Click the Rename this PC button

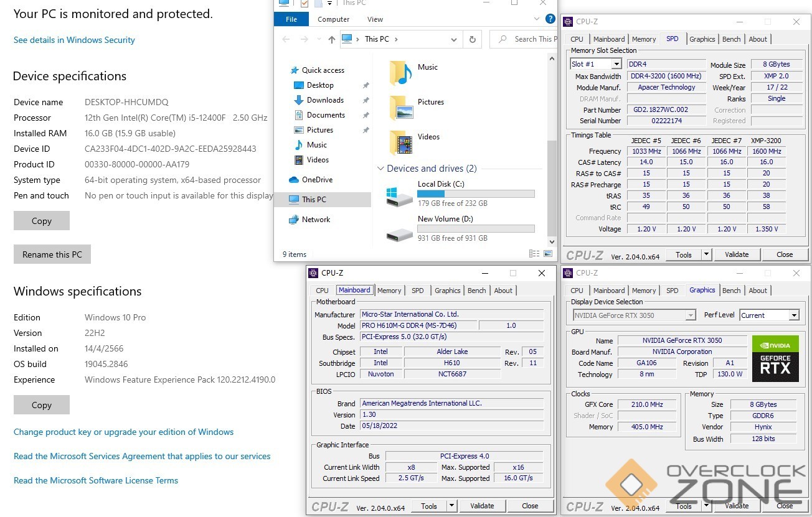click(52, 254)
